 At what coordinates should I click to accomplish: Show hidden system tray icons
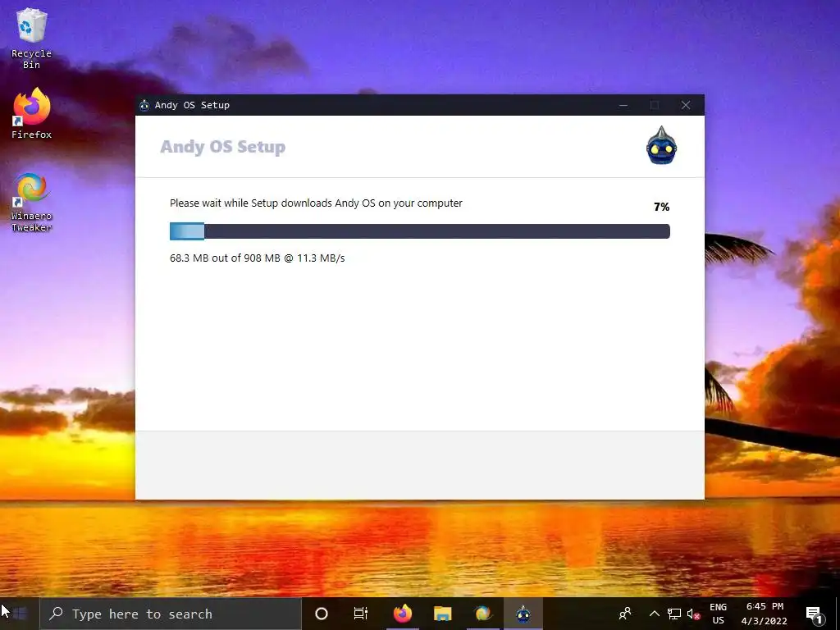[654, 614]
